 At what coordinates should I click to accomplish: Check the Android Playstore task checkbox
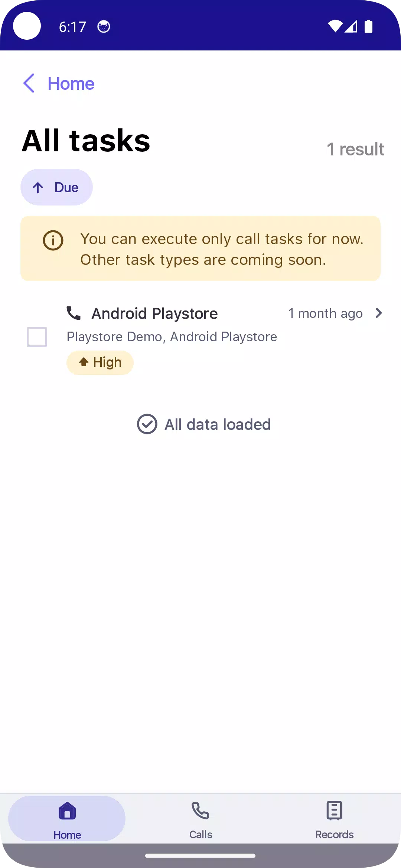pyautogui.click(x=37, y=337)
